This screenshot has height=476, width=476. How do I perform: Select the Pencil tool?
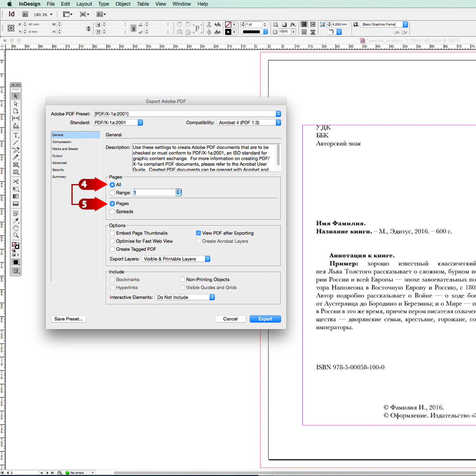coord(16,157)
